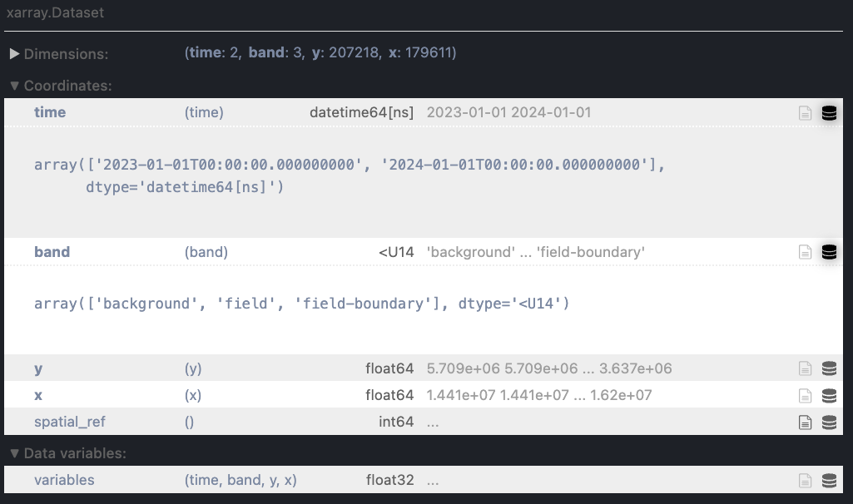Image resolution: width=853 pixels, height=504 pixels.
Task: Click the variables row attributes icon
Action: (x=805, y=481)
